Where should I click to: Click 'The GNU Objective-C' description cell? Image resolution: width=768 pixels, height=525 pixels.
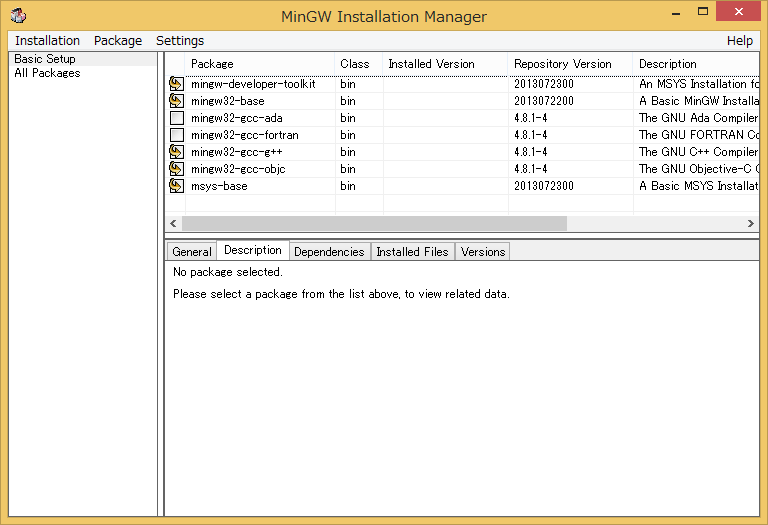(x=698, y=169)
